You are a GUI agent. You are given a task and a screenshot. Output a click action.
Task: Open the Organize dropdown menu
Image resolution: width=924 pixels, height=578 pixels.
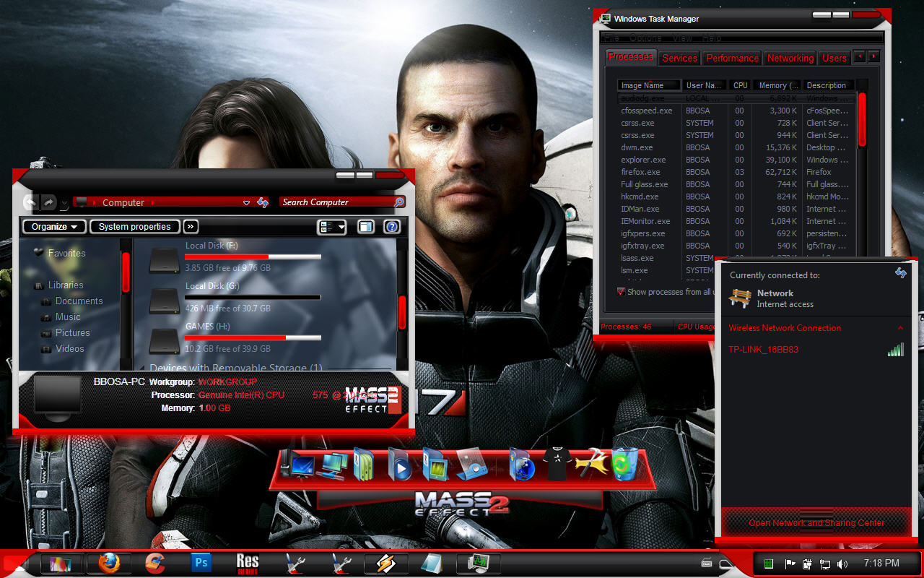click(x=54, y=227)
